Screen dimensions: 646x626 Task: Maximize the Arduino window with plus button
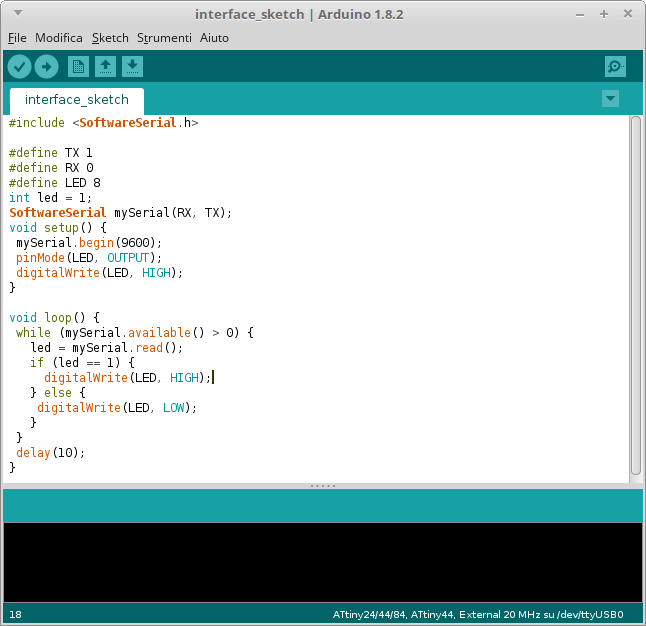click(x=604, y=14)
